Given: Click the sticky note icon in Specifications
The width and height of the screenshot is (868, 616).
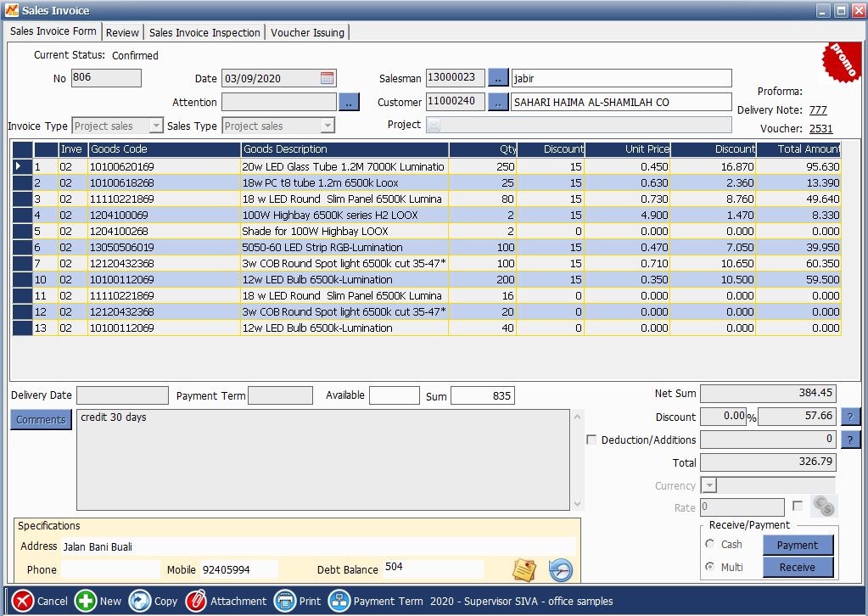Looking at the screenshot, I should [524, 570].
